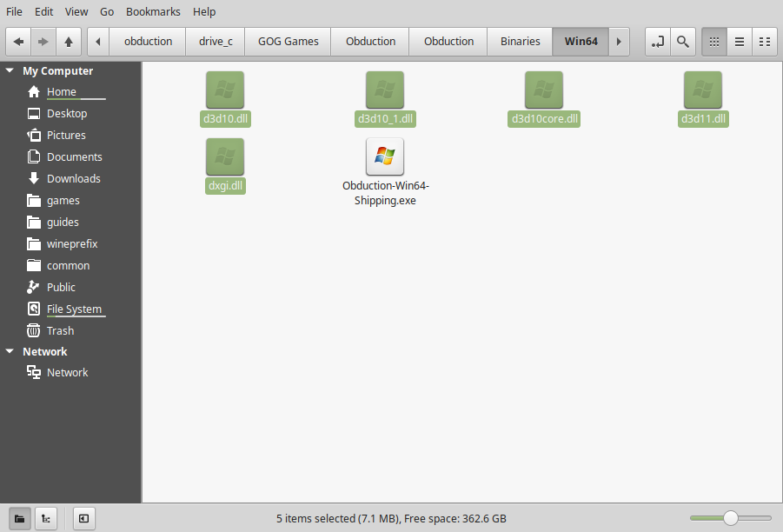Jump to the GOG Games path segment

click(289, 42)
